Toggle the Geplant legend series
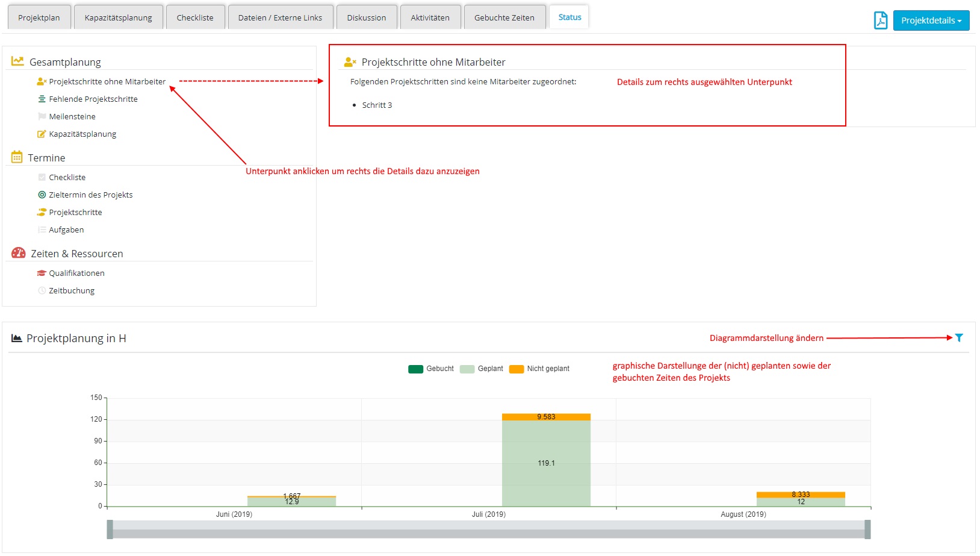 pyautogui.click(x=482, y=369)
